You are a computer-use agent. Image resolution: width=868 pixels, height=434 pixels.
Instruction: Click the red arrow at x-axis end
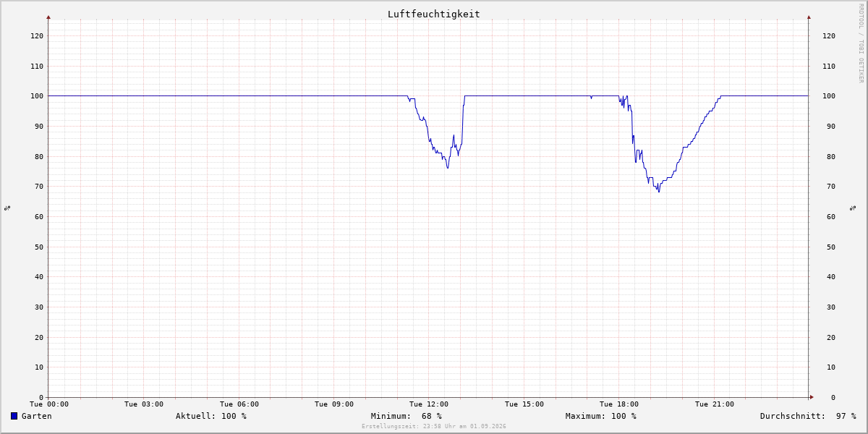812,396
